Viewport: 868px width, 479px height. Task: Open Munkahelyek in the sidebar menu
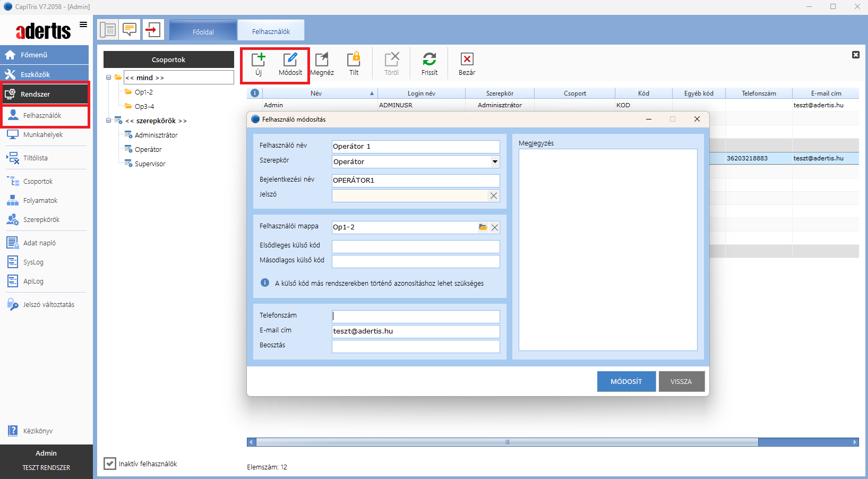tap(43, 135)
